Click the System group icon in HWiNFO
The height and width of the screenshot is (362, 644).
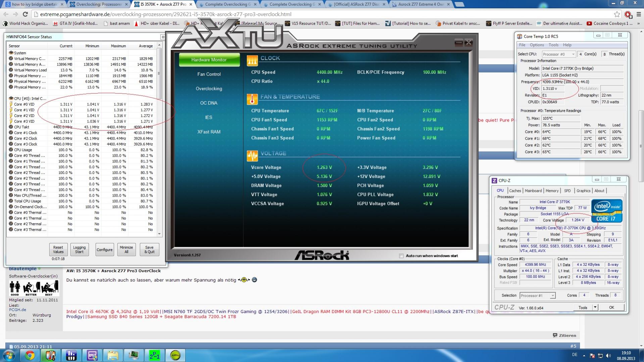[x=11, y=53]
